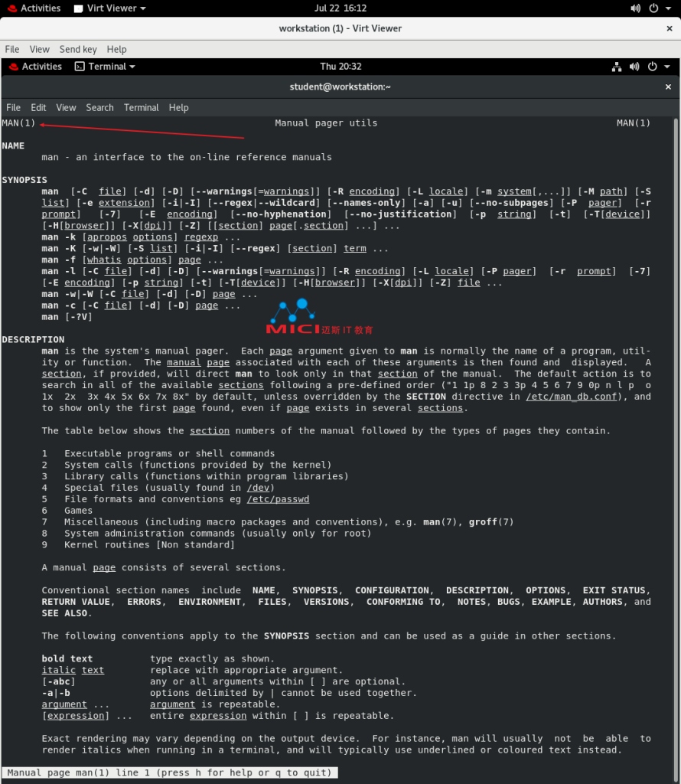This screenshot has height=784, width=681.
Task: Click the /dev path text
Action: (x=258, y=488)
